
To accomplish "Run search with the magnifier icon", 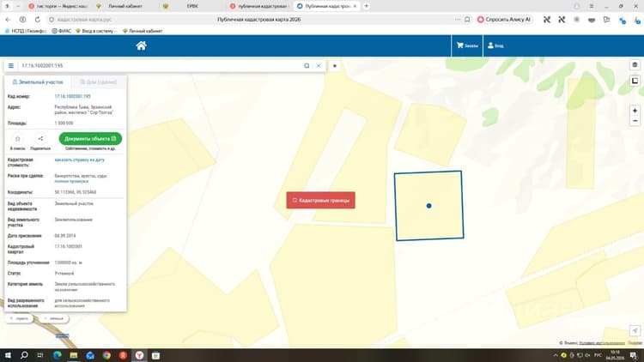I will tap(307, 66).
